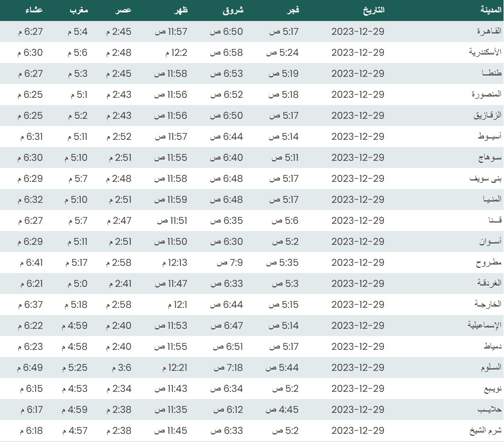This screenshot has width=504, height=442.
Task: Click Asr time 2:34 م for نويبع
Action: pyautogui.click(x=118, y=389)
